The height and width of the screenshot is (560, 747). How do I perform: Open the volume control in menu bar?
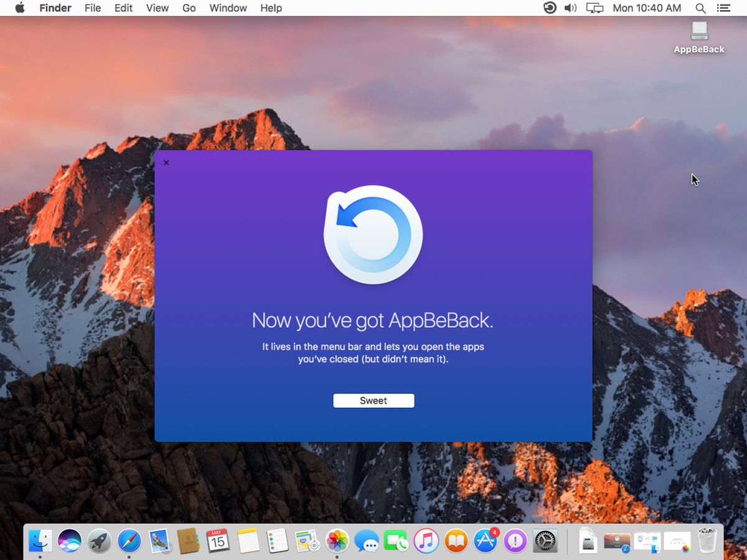[x=570, y=8]
